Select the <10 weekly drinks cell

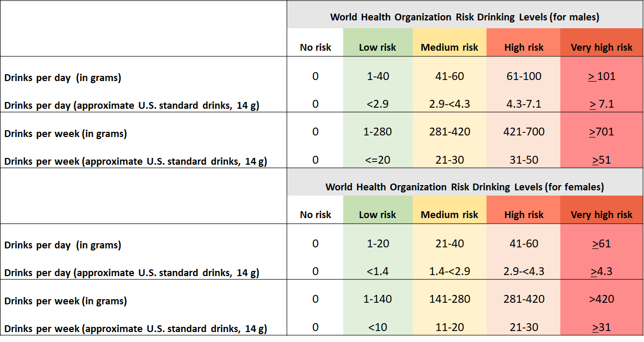377,327
